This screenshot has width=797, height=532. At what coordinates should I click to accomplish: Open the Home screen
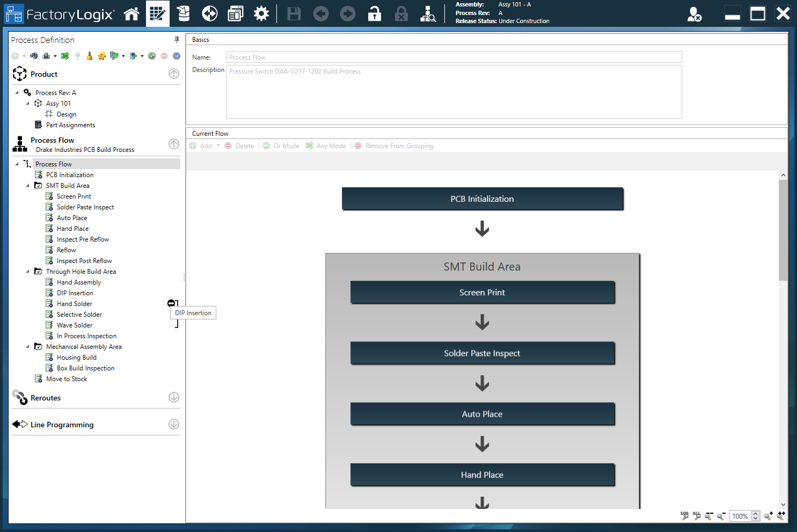[x=131, y=13]
